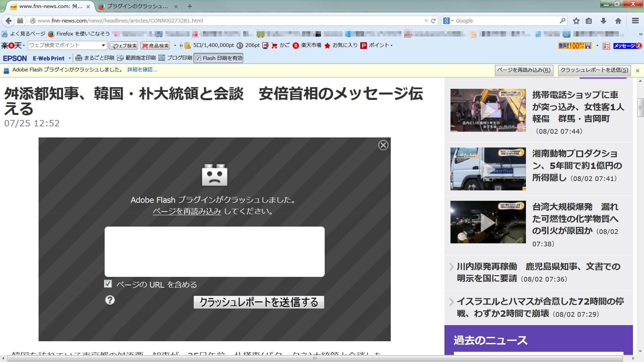Screen dimensions: 644x362
Task: Reload the page via address bar icon
Action: pyautogui.click(x=433, y=21)
